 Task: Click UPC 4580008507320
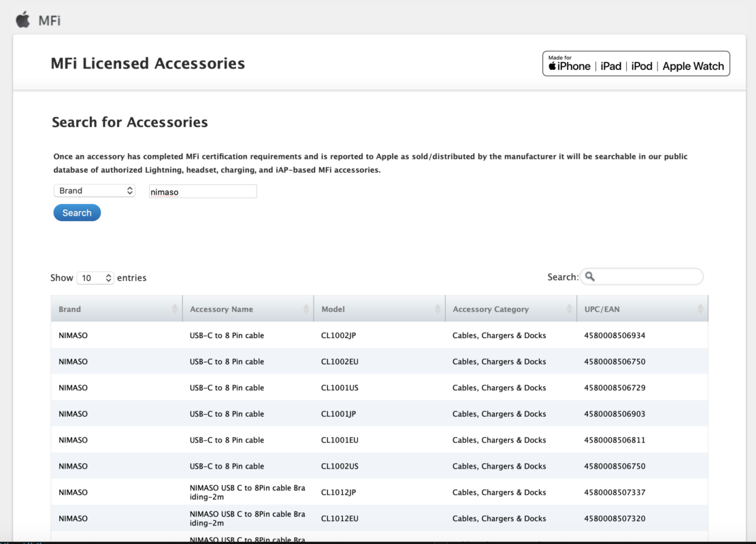click(x=614, y=518)
